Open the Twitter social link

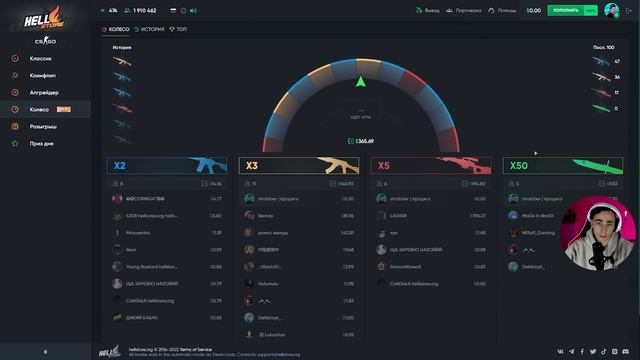click(593, 351)
